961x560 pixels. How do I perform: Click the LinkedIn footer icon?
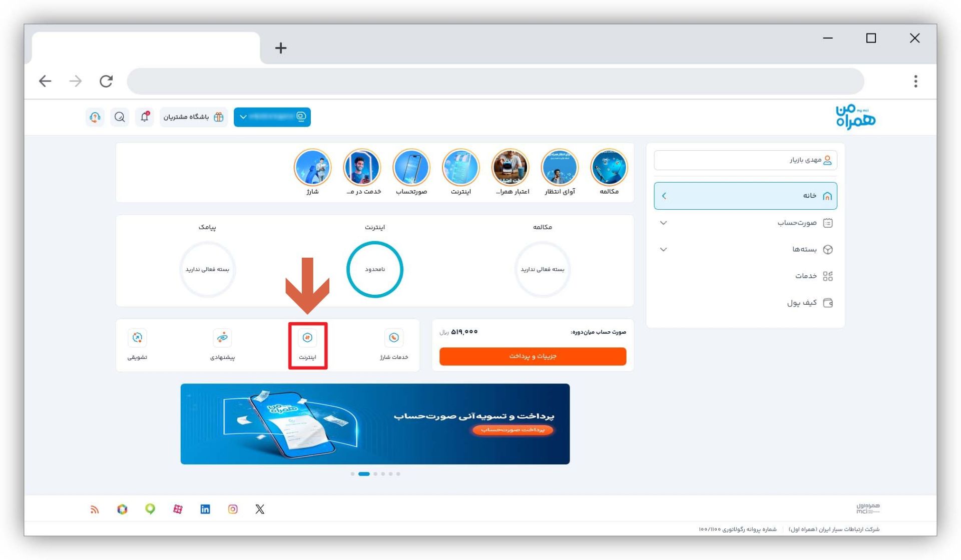205,509
